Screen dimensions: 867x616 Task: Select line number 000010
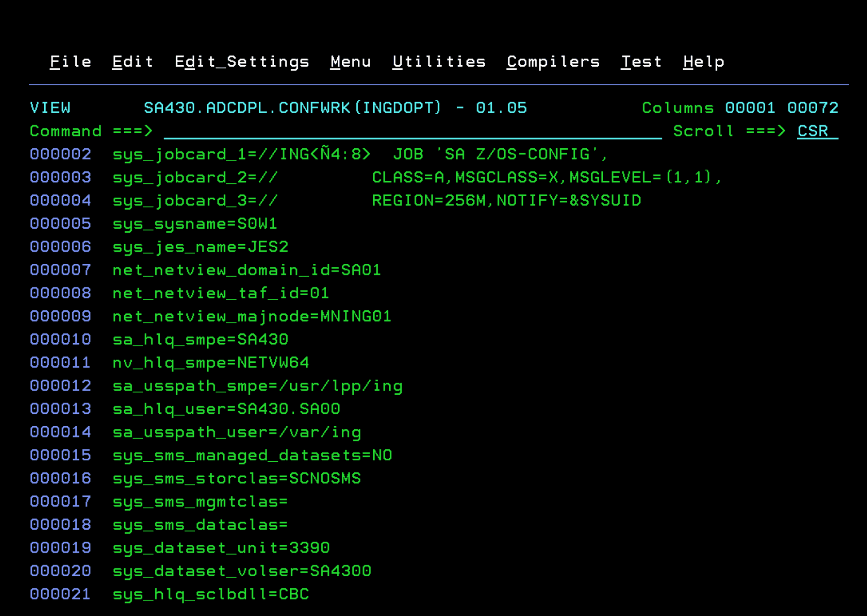pos(60,339)
